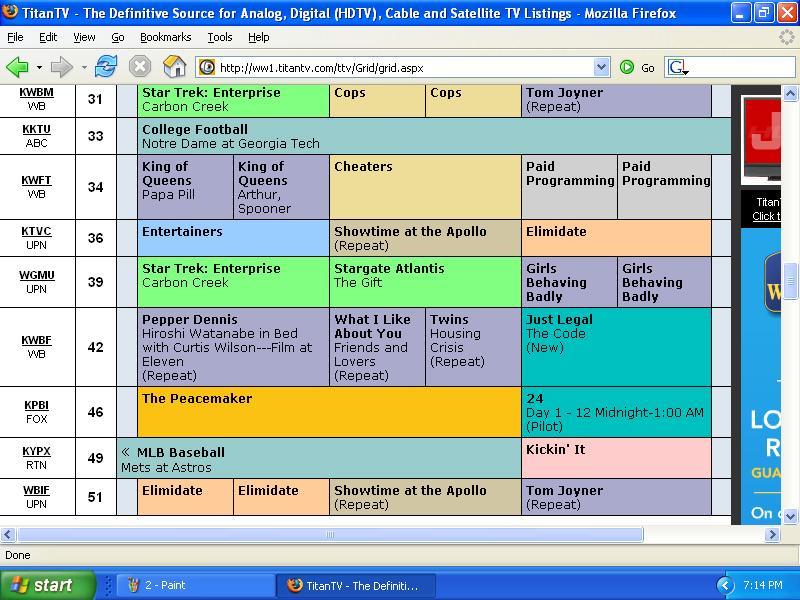Open the Help menu
Viewport: 800px width, 600px height.
259,37
